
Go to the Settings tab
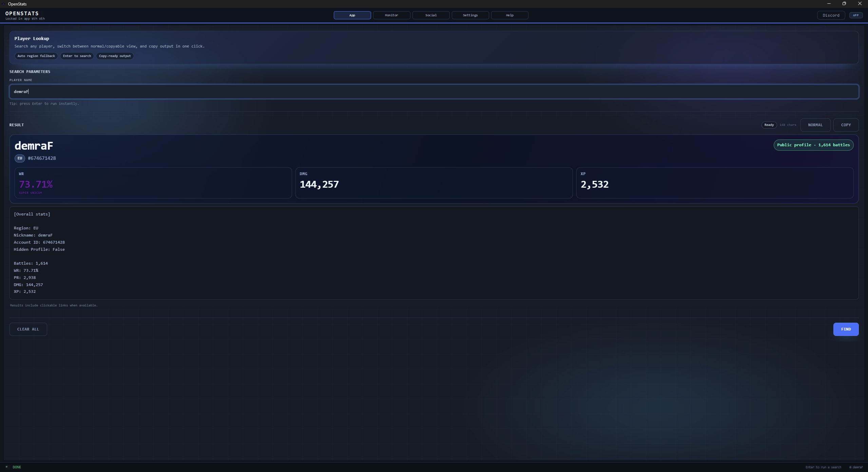point(470,15)
